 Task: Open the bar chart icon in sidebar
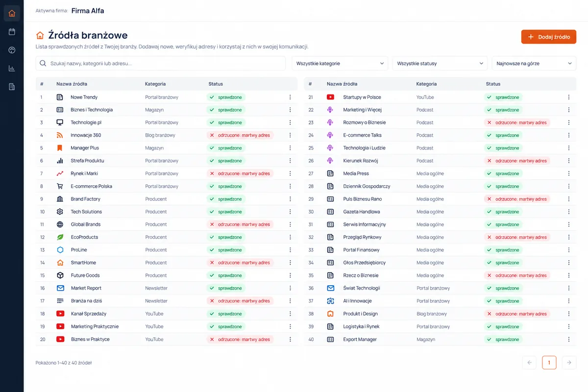[12, 69]
